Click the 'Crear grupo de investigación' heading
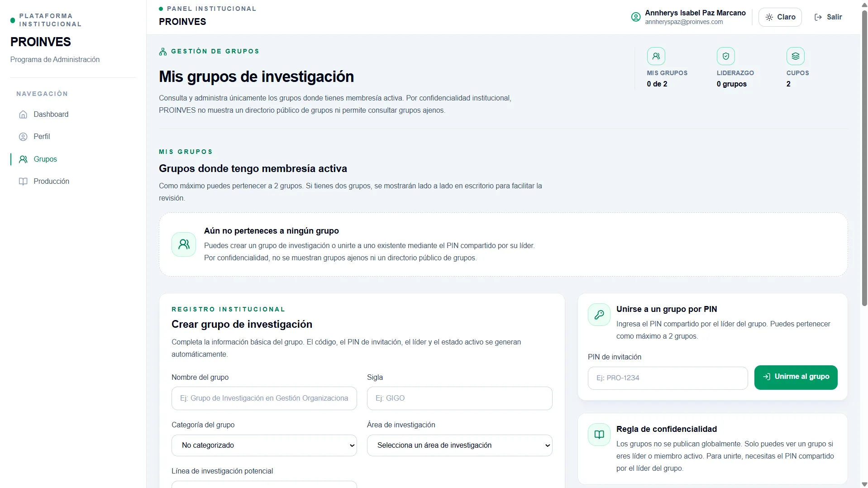868x488 pixels. click(x=242, y=325)
